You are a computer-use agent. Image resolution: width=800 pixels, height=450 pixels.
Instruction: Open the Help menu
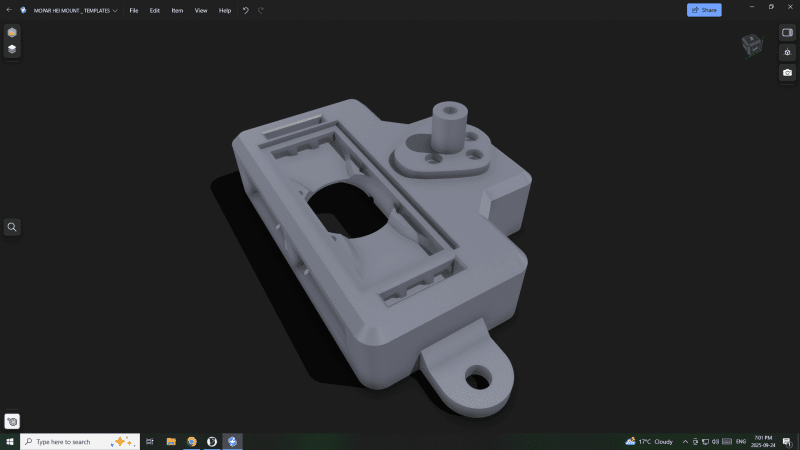coord(225,10)
